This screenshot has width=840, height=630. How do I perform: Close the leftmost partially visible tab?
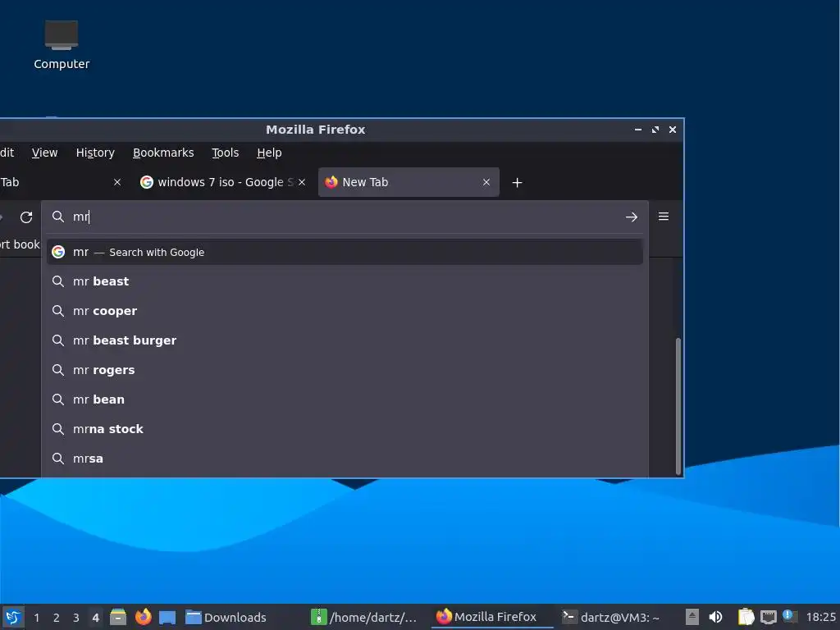117,182
